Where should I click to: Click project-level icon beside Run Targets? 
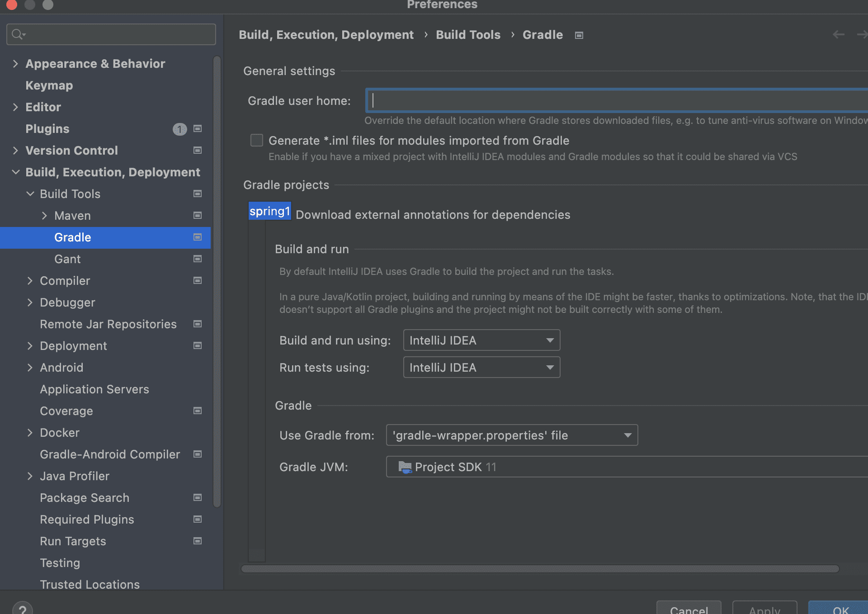[x=198, y=541]
